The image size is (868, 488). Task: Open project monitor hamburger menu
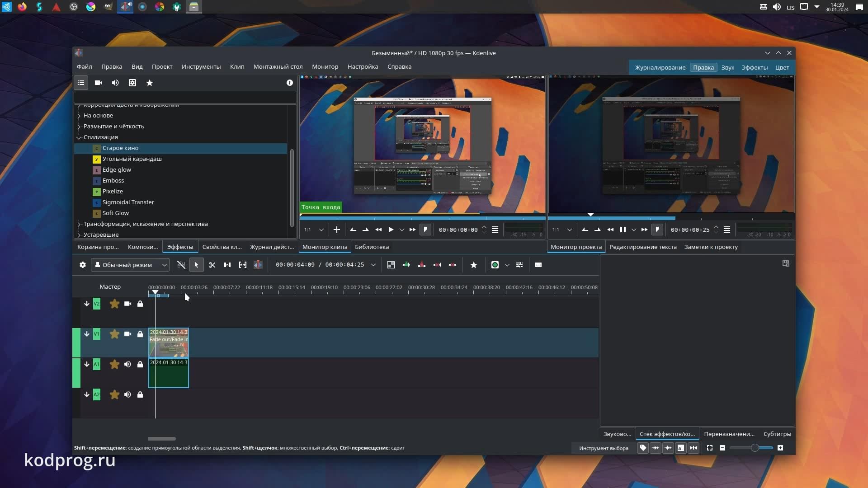[x=727, y=230]
